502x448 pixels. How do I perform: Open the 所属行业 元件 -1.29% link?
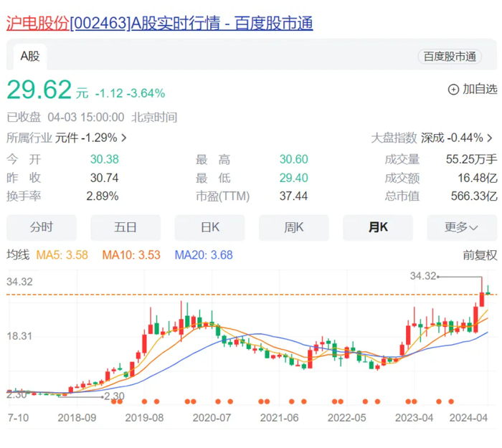(x=67, y=138)
